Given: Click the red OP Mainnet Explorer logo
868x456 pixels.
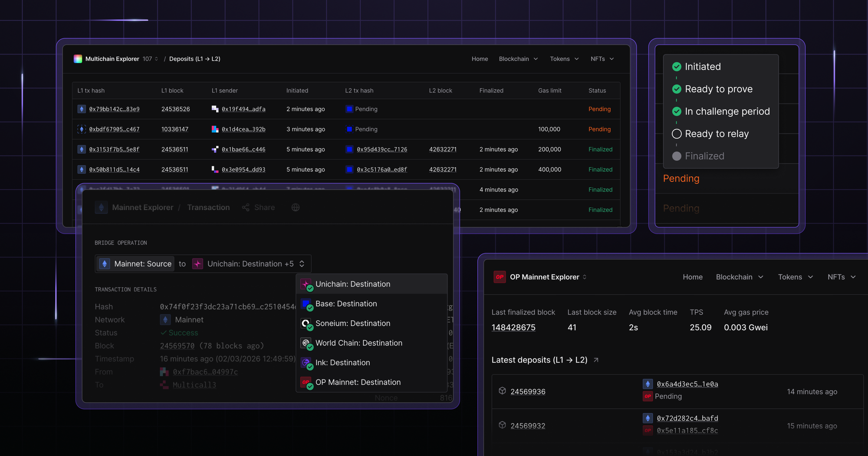Looking at the screenshot, I should pyautogui.click(x=500, y=277).
